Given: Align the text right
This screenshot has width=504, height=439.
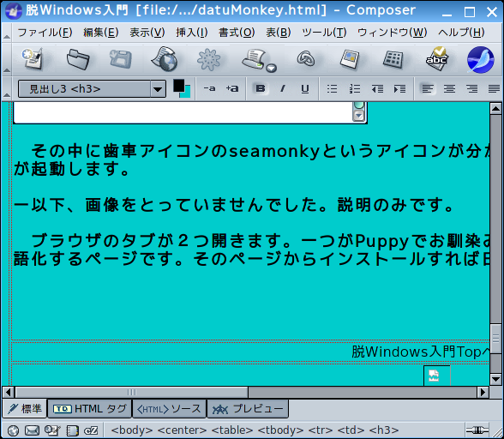Looking at the screenshot, I should pyautogui.click(x=471, y=88).
